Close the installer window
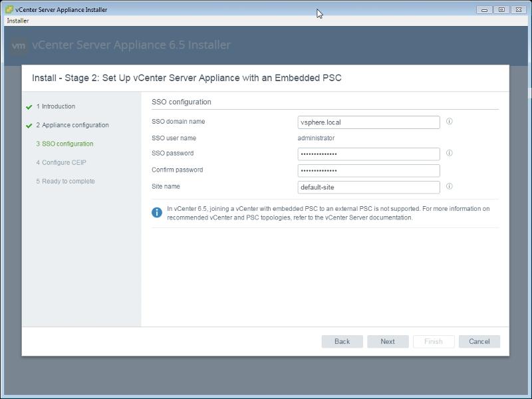The height and width of the screenshot is (399, 532). pos(519,10)
